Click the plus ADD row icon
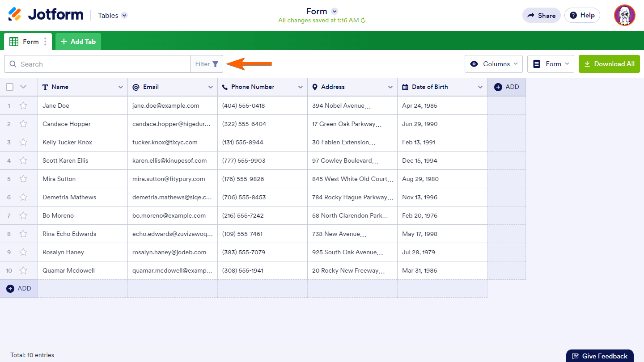Viewport: 644px width, 362px height. click(10, 289)
